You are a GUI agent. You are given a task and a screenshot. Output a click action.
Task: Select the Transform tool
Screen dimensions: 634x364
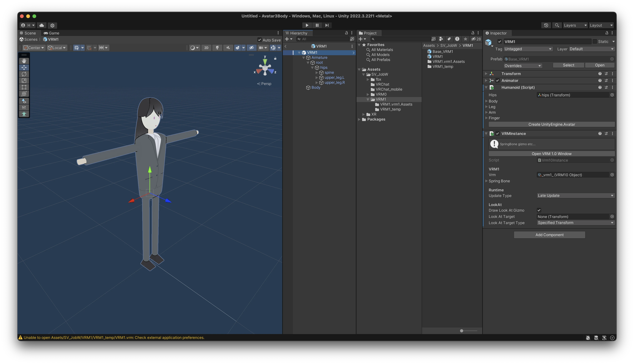pyautogui.click(x=24, y=94)
